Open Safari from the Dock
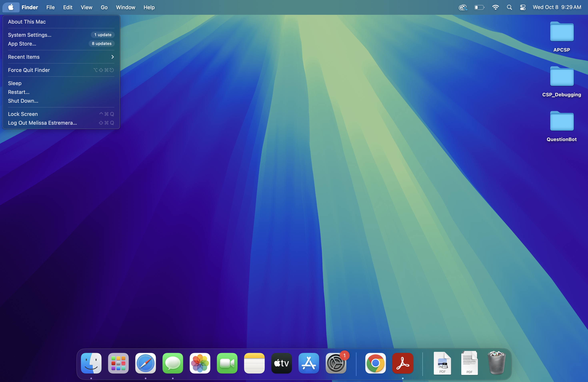Screen dimensions: 588x382 (146, 363)
